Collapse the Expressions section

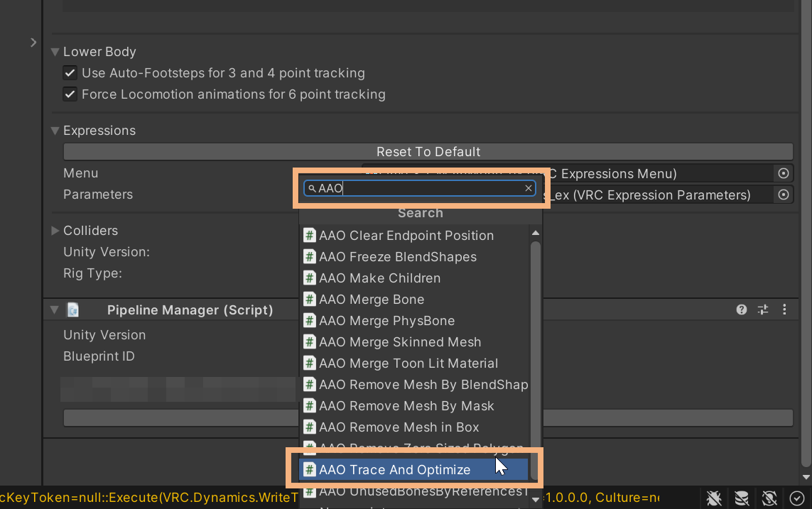pos(55,131)
